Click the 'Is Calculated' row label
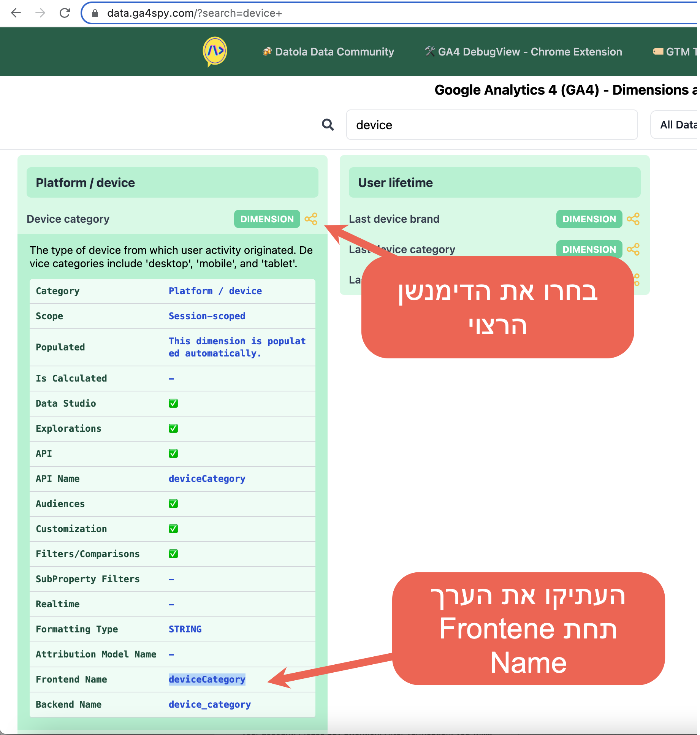700x735 pixels. click(71, 378)
